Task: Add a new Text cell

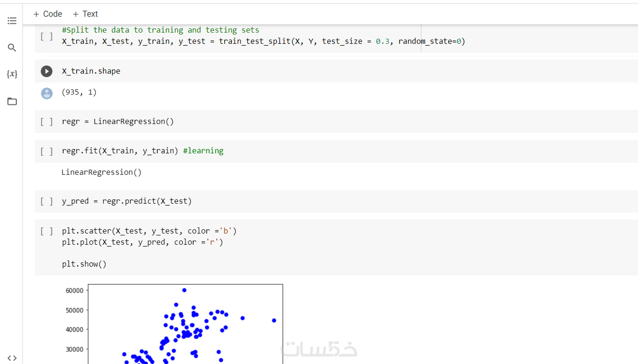Action: pyautogui.click(x=85, y=14)
